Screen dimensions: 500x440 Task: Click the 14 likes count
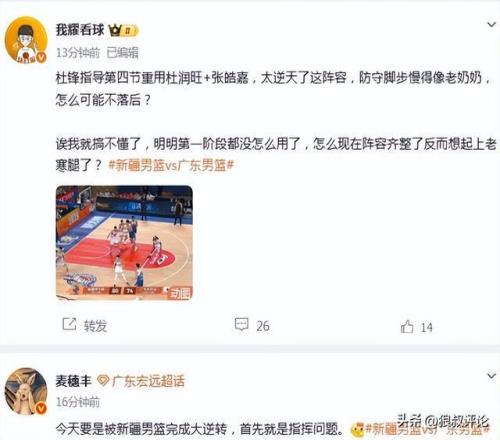pos(426,327)
